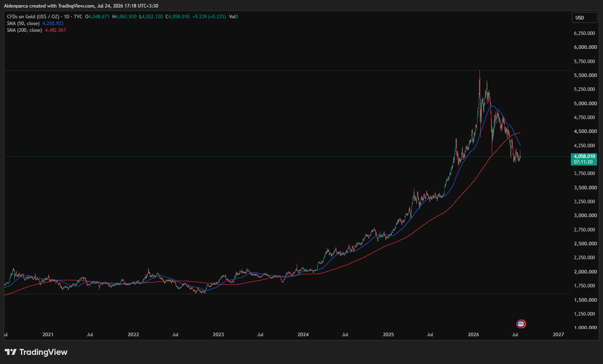The image size is (603, 364).
Task: Select the SMA (50, close) indicator label
Action: tap(23, 23)
